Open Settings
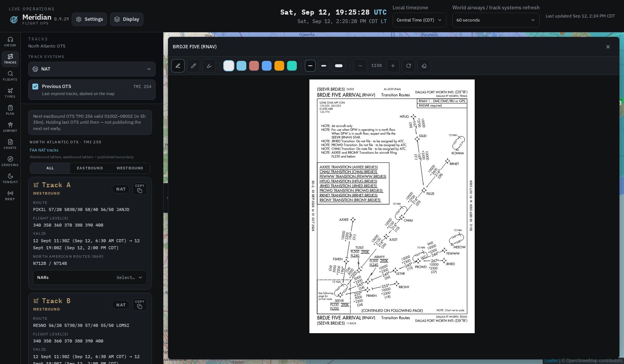This screenshot has width=624, height=364. point(89,19)
